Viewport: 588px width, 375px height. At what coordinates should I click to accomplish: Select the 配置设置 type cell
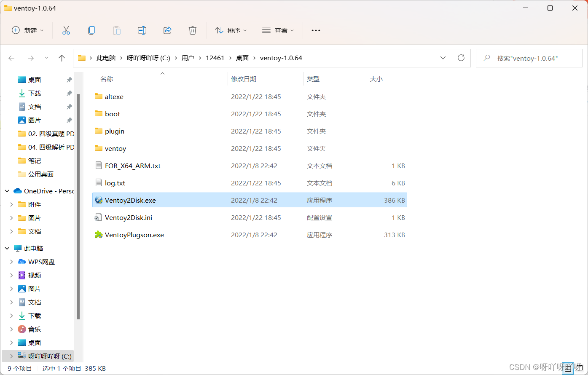(x=320, y=217)
